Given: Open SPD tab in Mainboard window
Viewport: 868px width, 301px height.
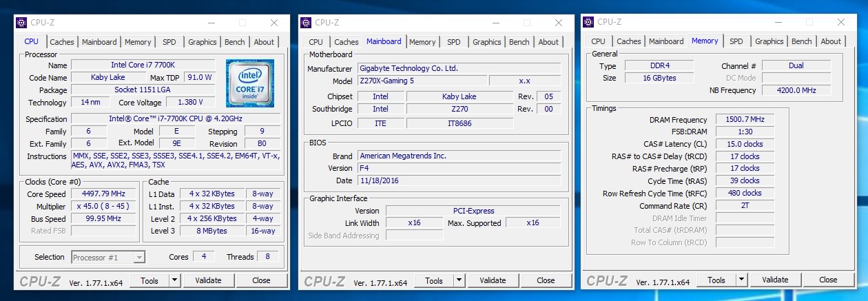Looking at the screenshot, I should [x=454, y=42].
